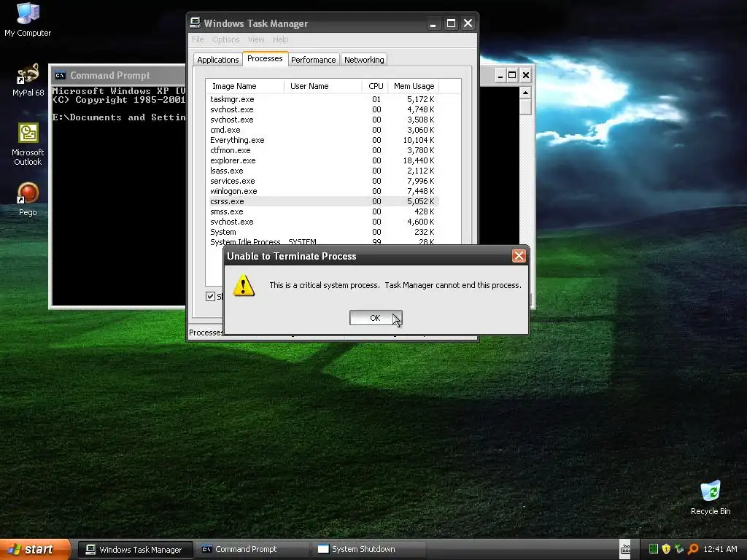Sort by Image Name column header

[245, 86]
